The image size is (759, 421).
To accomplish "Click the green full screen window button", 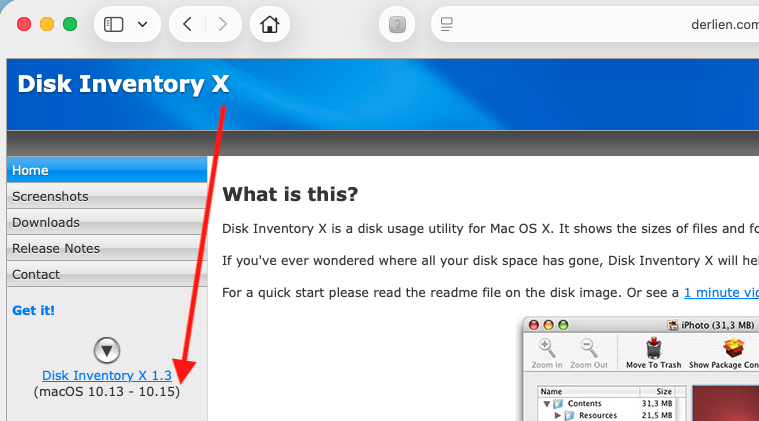I will 70,24.
